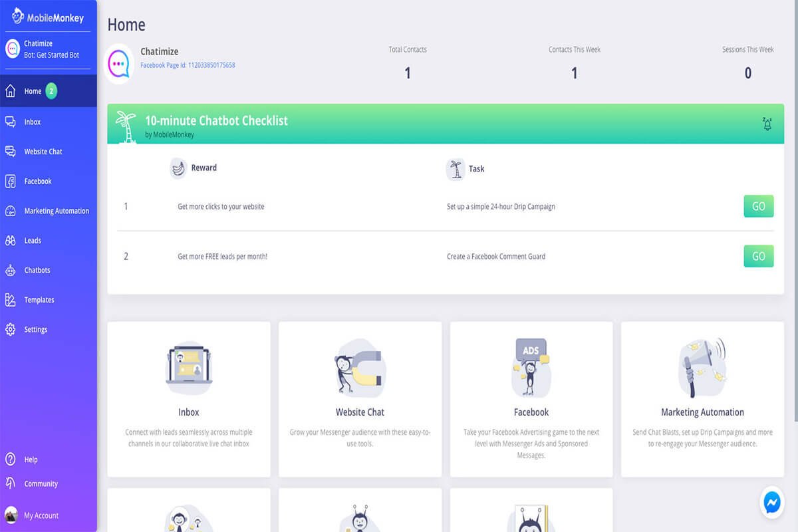Click the palm tree icon in checklist header

126,126
